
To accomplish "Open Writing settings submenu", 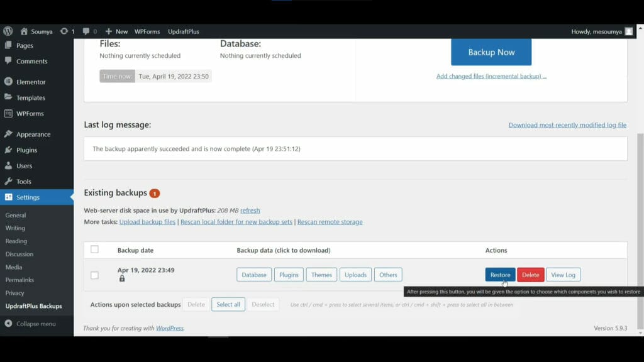I will (x=15, y=228).
